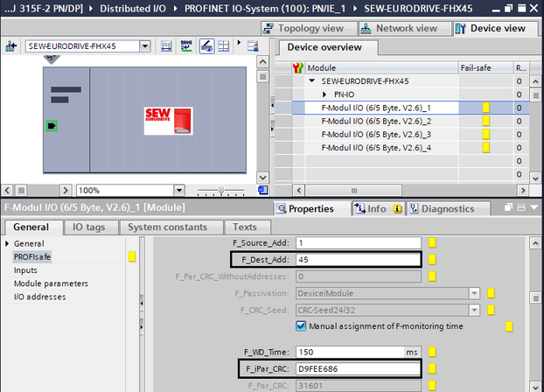Open the IO tags tab
The image size is (544, 392).
click(89, 227)
